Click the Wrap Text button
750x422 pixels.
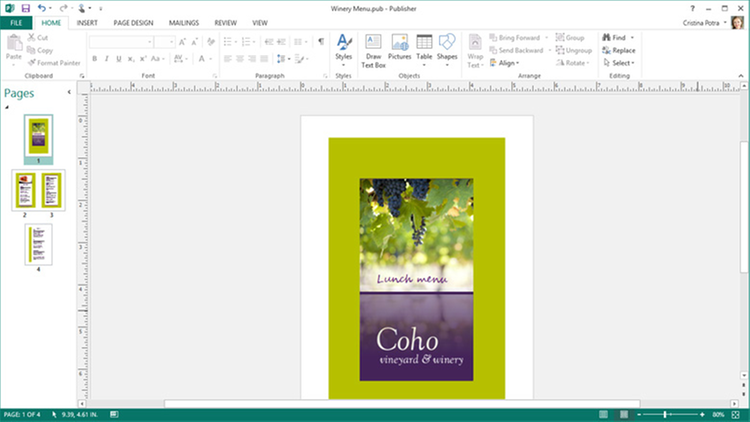click(x=475, y=51)
